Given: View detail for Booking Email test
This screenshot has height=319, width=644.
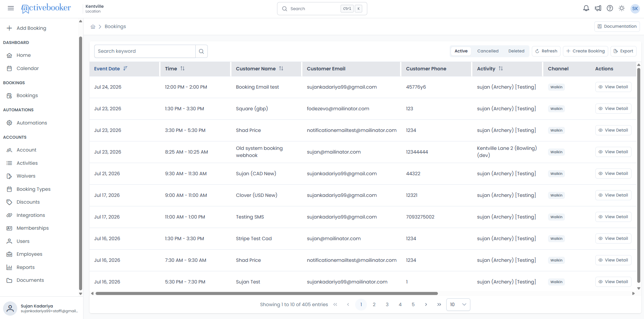Looking at the screenshot, I should coord(613,87).
